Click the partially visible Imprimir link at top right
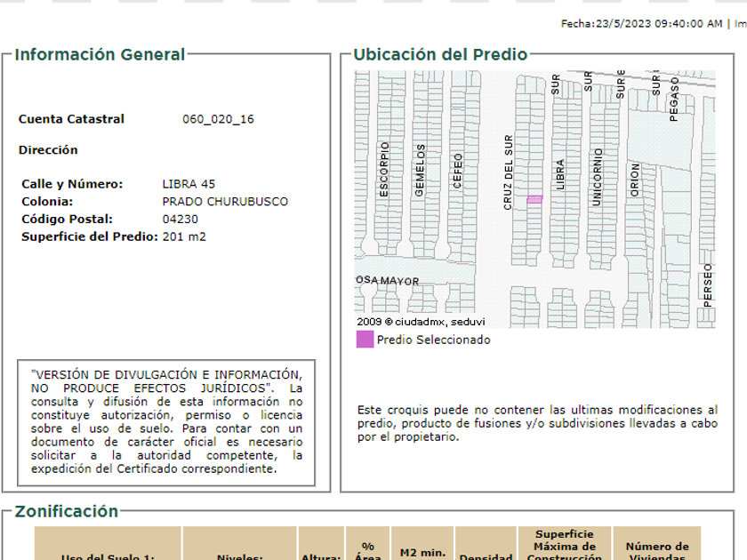The image size is (747, 560). (x=739, y=24)
